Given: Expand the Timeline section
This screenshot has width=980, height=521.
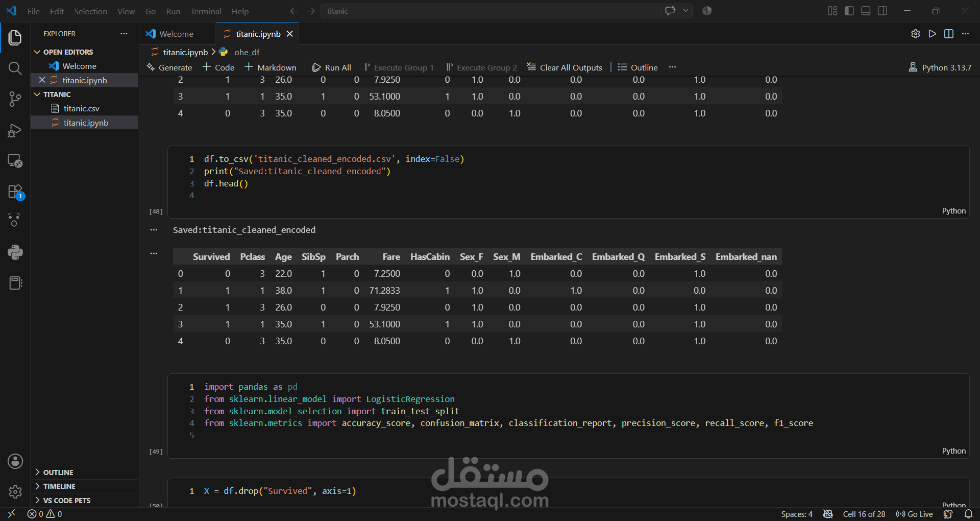Looking at the screenshot, I should tap(59, 486).
